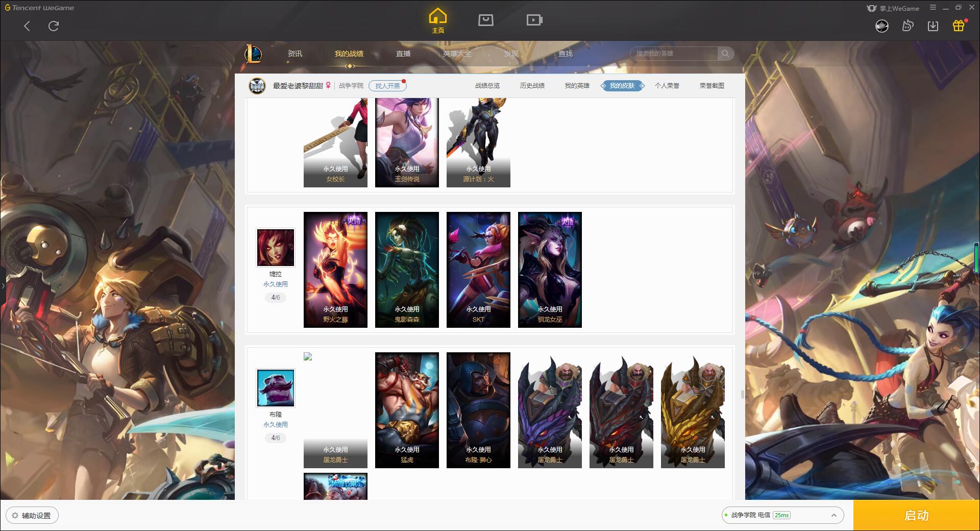Expand the 战争学院 电信 server dropdown
Screen dimensions: 980x531
point(782,515)
